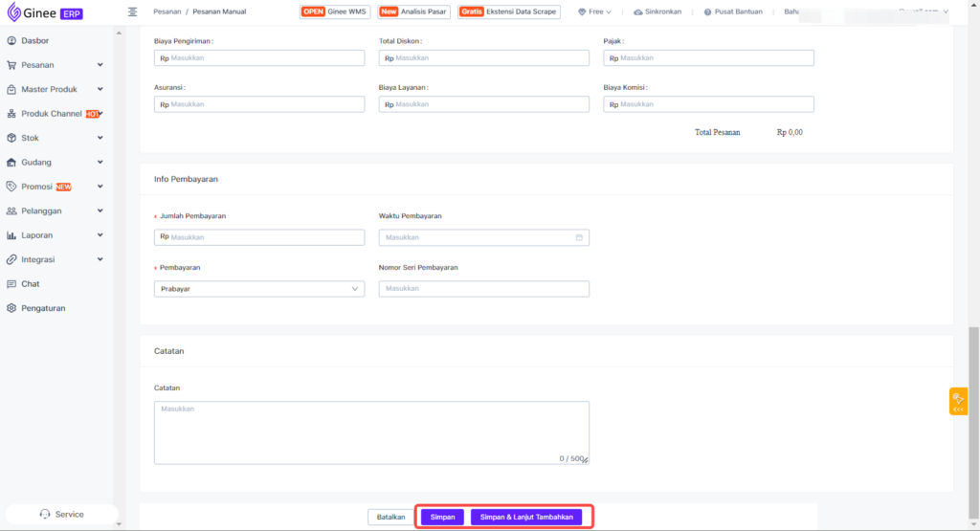The image size is (980, 531).
Task: Expand the Integrasi submenu chevron
Action: (x=100, y=260)
